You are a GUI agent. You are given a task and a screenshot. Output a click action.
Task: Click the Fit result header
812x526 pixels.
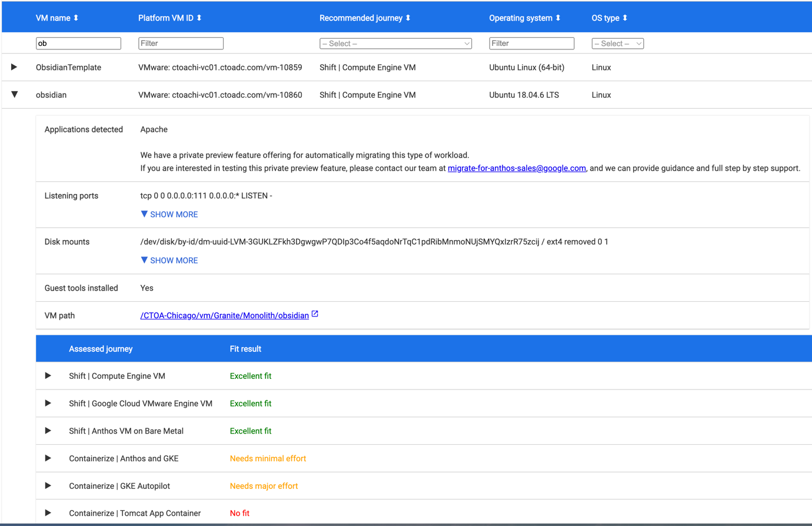245,349
